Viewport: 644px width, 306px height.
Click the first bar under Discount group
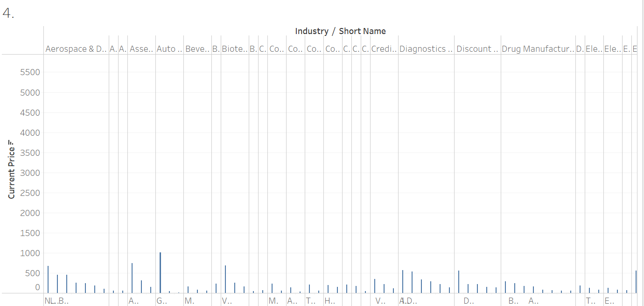coord(459,282)
